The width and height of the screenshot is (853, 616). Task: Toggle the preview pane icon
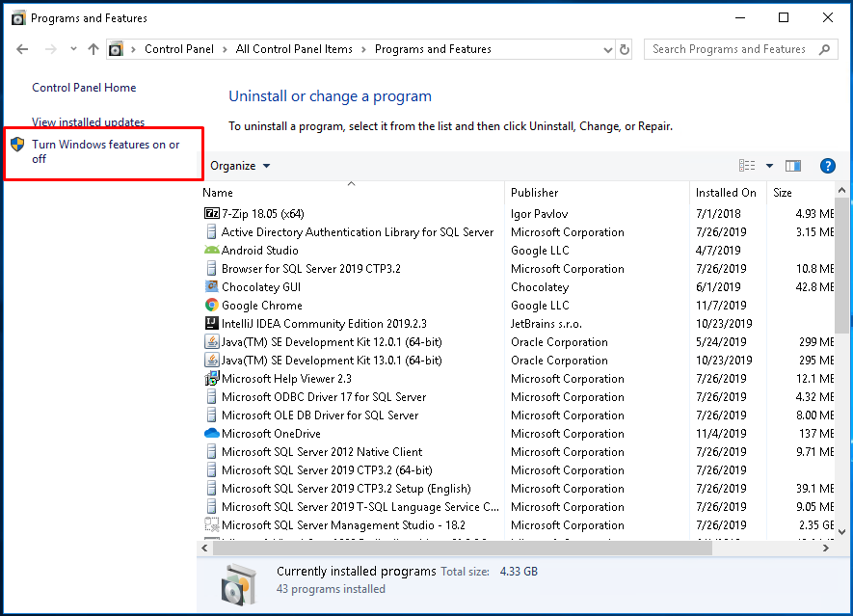tap(793, 166)
